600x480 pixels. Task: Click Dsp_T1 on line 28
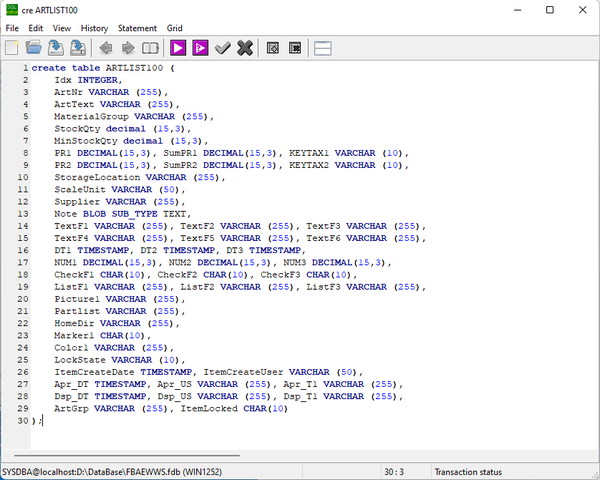coord(300,397)
